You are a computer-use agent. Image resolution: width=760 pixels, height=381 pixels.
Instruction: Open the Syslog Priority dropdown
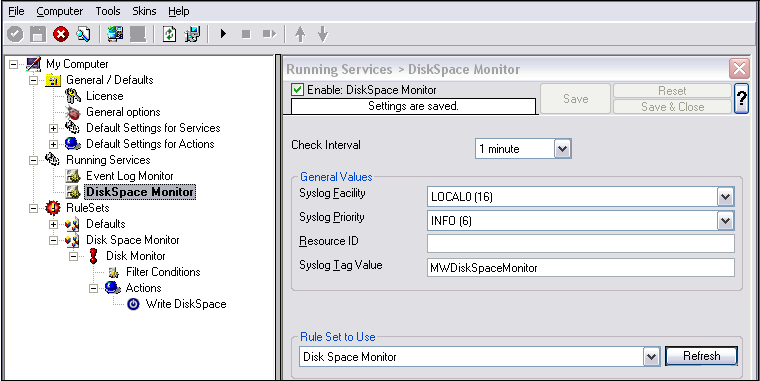coord(725,221)
